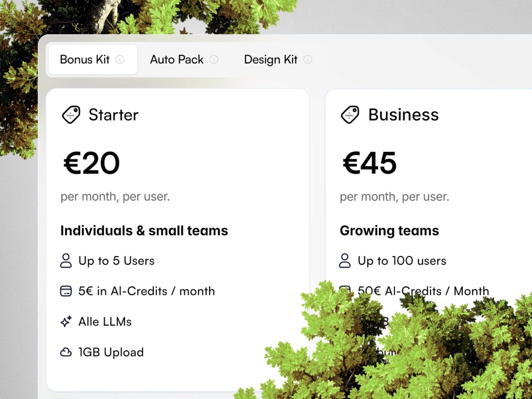532x399 pixels.
Task: Click the cloud icon beside 1GB Upload
Action: pos(66,352)
